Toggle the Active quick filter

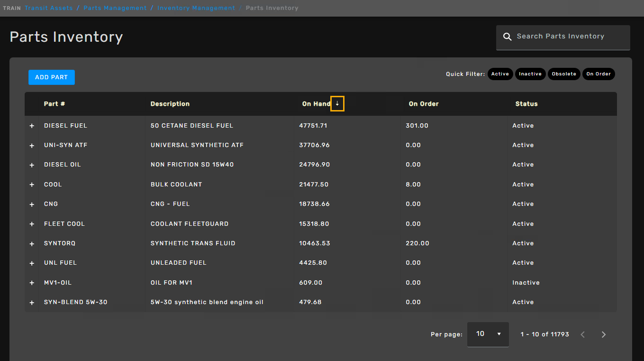tap(500, 74)
